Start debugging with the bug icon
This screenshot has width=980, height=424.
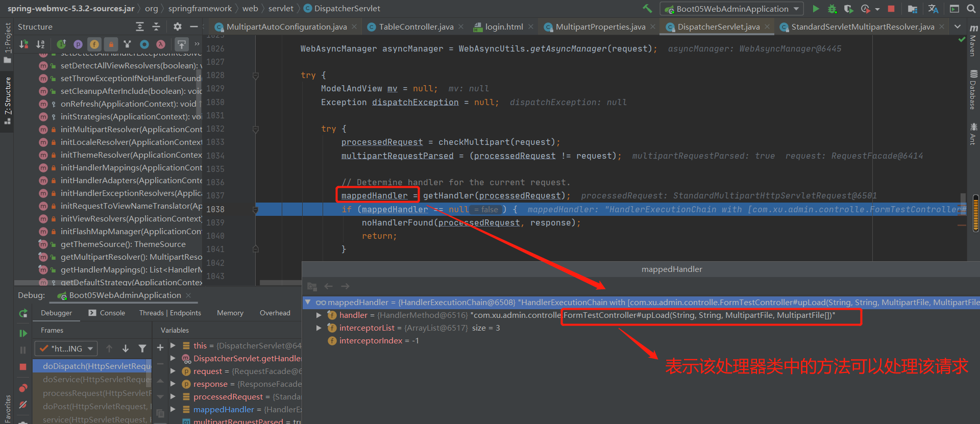coord(832,9)
